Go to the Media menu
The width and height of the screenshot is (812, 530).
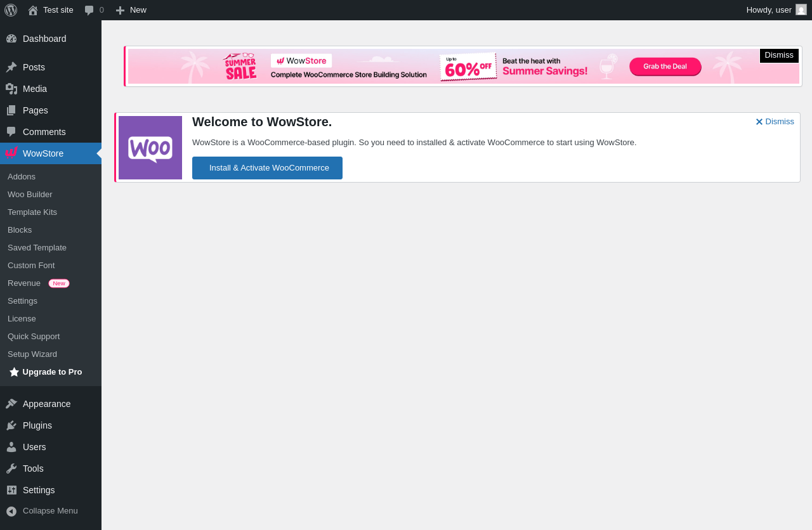coord(51,89)
